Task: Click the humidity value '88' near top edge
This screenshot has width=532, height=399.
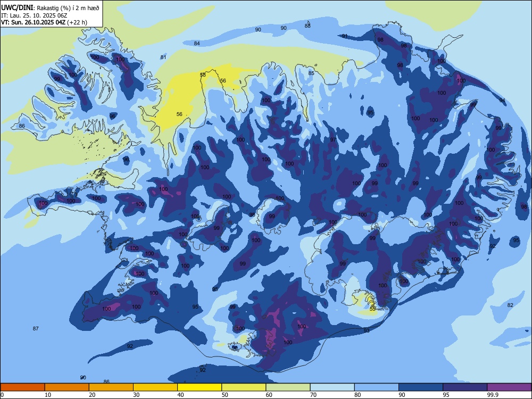Action: 307,26
